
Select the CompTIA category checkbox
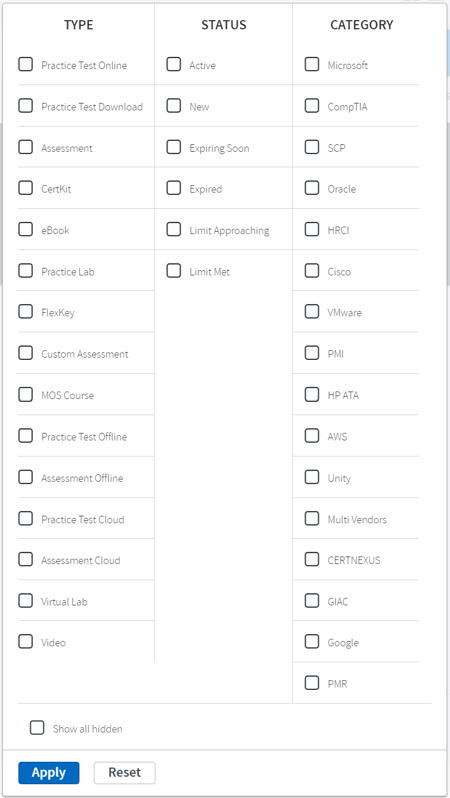coord(312,106)
